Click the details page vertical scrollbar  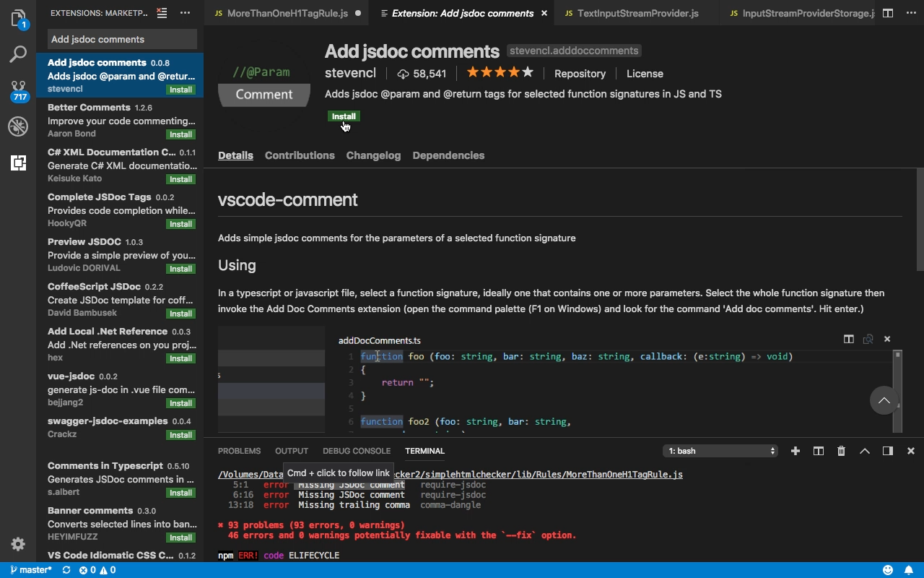(920, 220)
